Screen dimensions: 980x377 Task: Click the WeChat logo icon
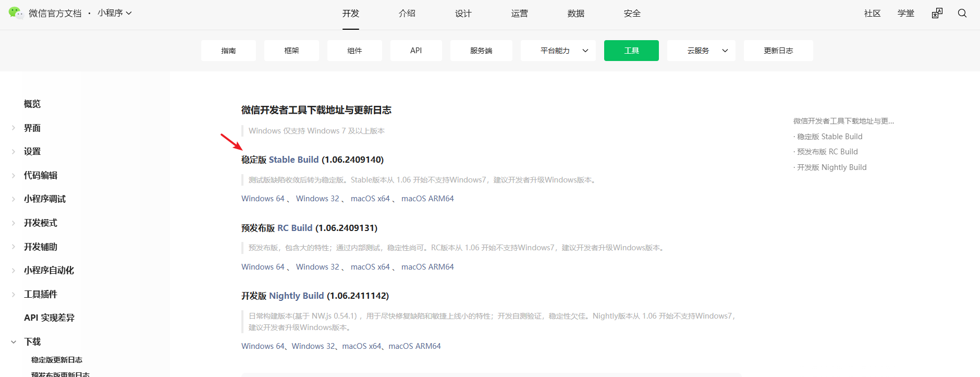16,13
